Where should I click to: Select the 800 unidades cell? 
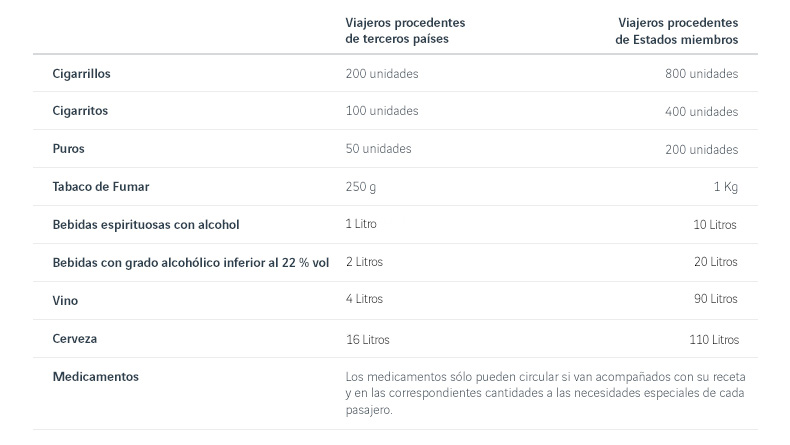(x=701, y=74)
